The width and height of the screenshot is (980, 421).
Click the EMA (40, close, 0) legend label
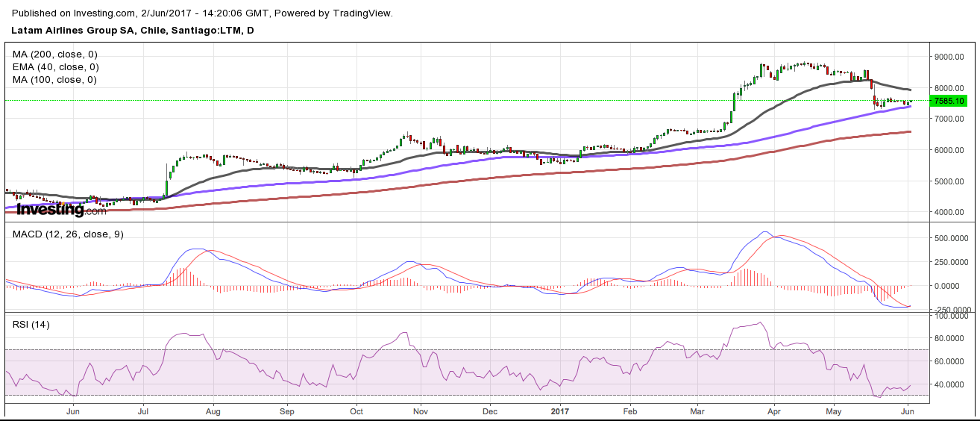point(55,67)
